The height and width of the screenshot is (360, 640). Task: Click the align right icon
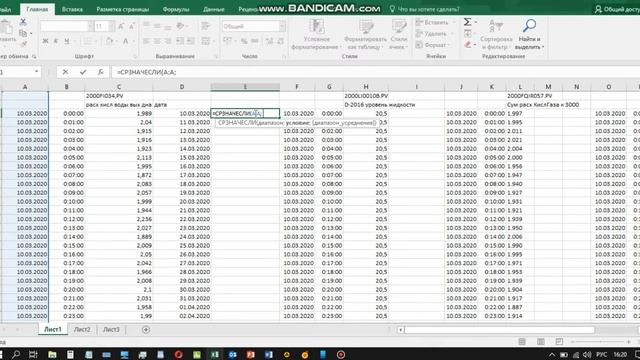click(168, 41)
